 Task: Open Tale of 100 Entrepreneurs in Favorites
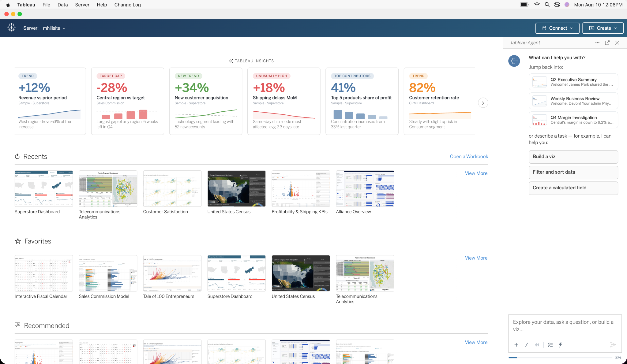(172, 273)
